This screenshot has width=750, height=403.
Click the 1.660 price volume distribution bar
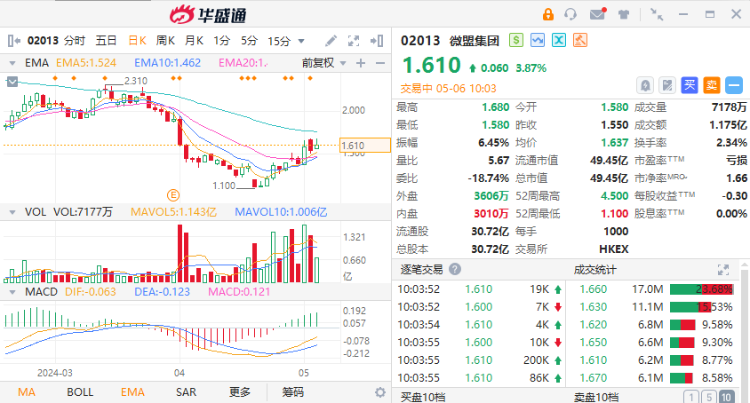(701, 289)
